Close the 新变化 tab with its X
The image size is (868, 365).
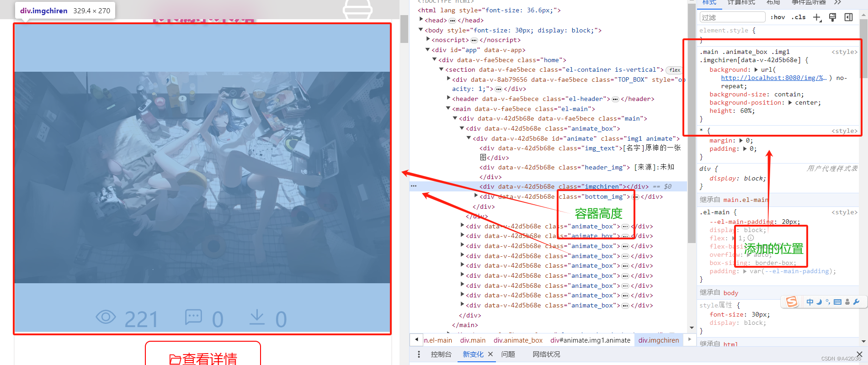coord(490,354)
